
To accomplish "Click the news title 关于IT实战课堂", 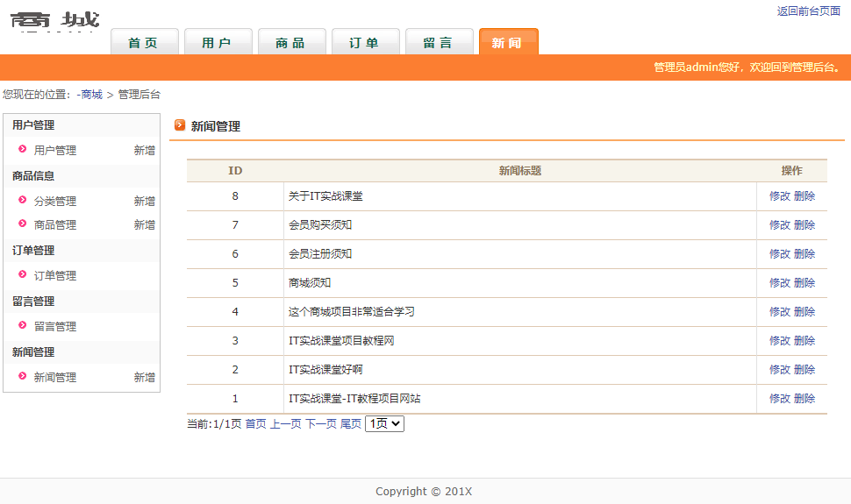I will point(325,195).
